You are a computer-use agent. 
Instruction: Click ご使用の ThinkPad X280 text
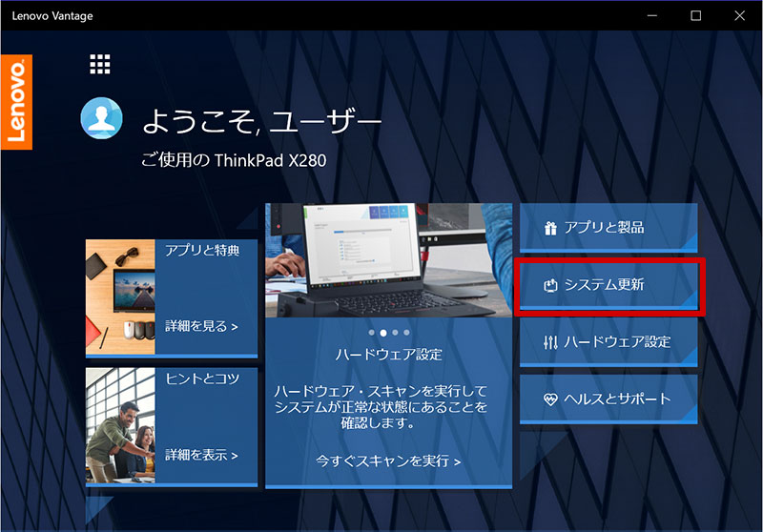click(234, 160)
